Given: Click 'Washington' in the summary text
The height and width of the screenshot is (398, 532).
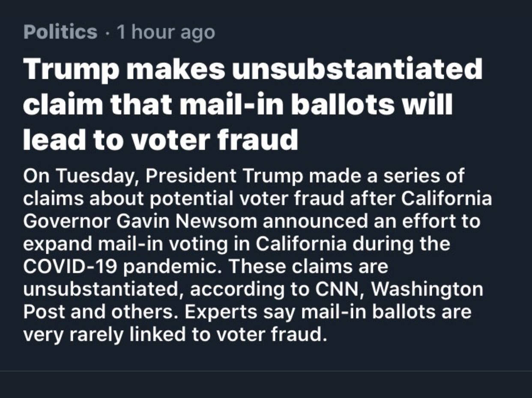Looking at the screenshot, I should click(427, 289).
